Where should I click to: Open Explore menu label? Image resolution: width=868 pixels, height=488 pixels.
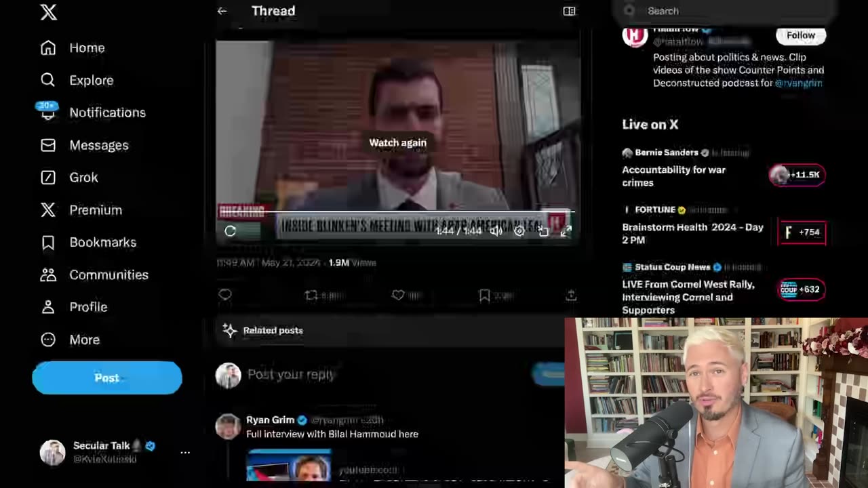(91, 80)
